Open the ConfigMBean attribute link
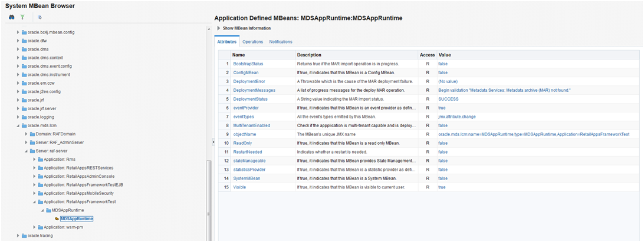 pos(245,72)
